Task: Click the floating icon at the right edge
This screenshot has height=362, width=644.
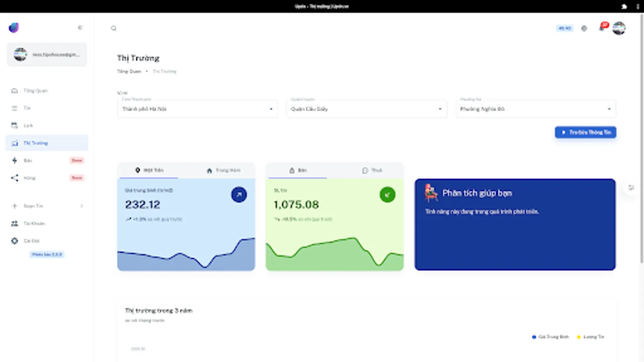Action: pyautogui.click(x=631, y=187)
